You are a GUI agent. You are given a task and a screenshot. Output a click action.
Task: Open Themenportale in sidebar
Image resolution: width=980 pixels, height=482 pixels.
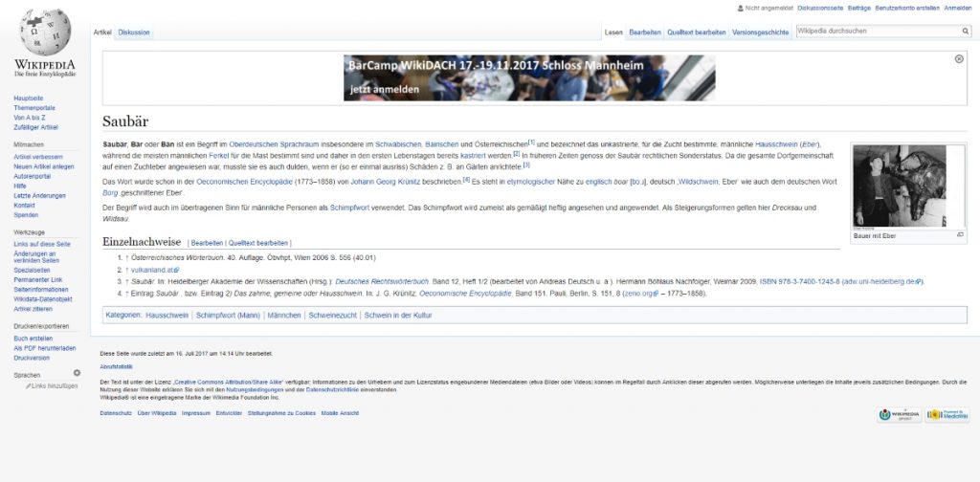tap(34, 108)
